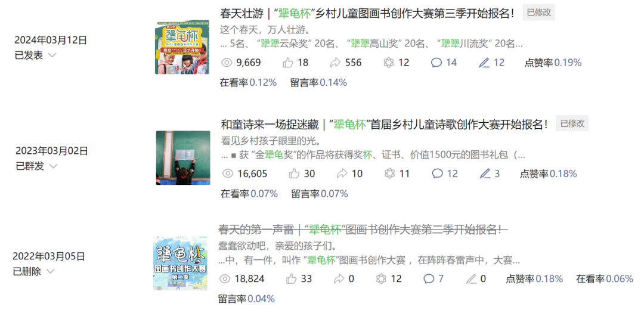Expand the 已发表 status dropdown
The height and width of the screenshot is (313, 644).
click(52, 55)
